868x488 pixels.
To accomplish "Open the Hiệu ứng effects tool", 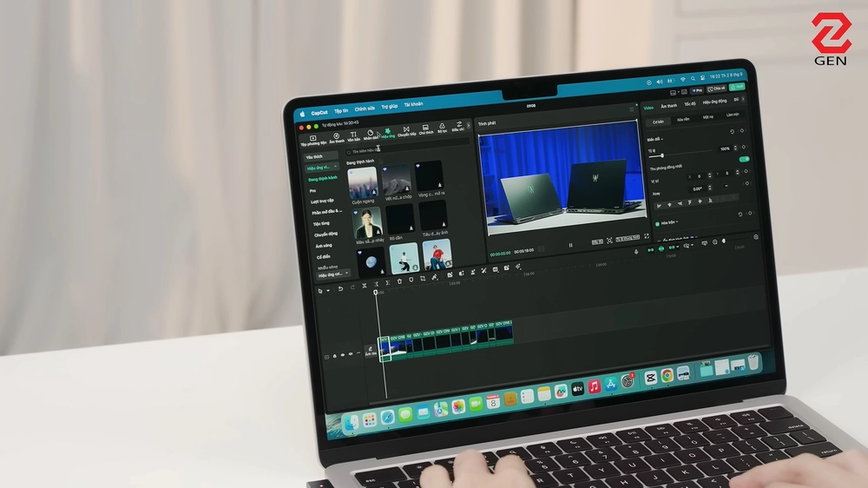I will [387, 134].
